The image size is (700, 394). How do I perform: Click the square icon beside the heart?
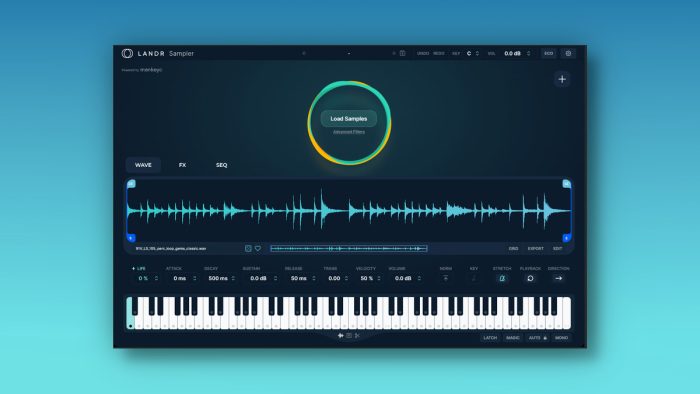248,249
